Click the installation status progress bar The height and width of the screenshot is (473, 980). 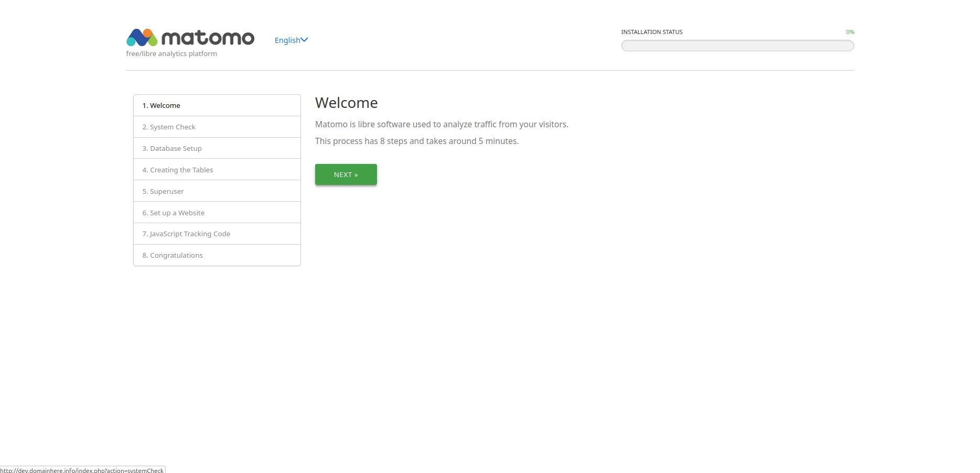point(737,46)
